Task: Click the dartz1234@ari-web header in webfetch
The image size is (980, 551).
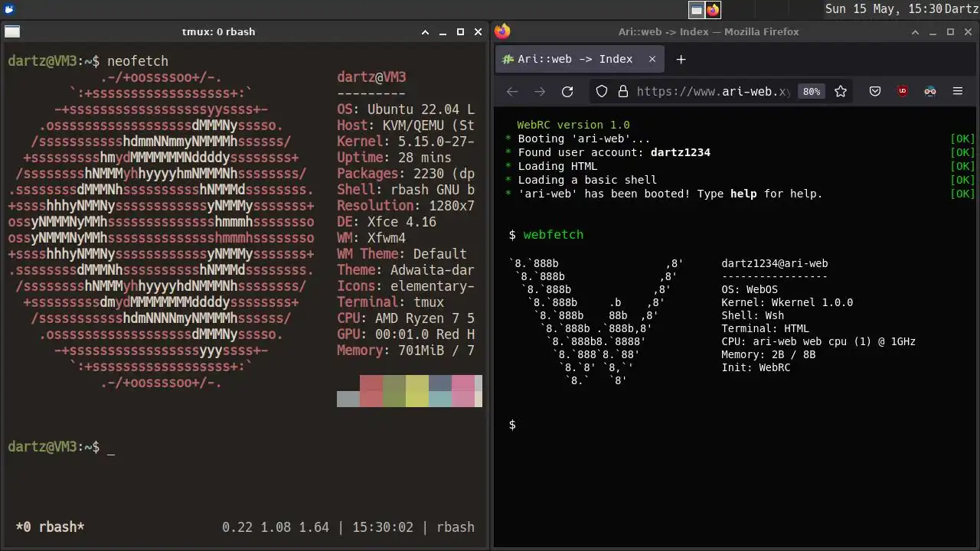Action: (775, 263)
